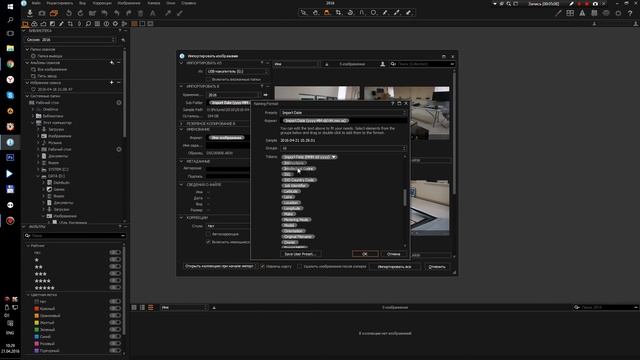Toggle the Красный color filter switch
The image size is (640, 360).
(x=115, y=309)
